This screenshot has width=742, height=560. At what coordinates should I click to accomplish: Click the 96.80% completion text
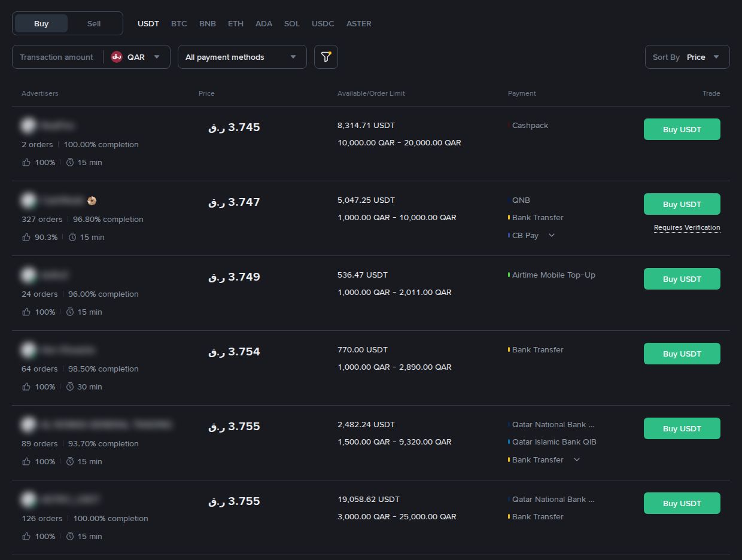[108, 220]
